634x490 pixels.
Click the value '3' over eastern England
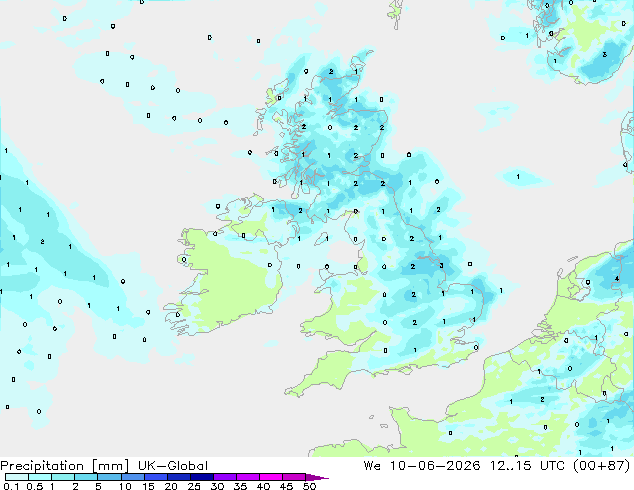[x=441, y=266]
